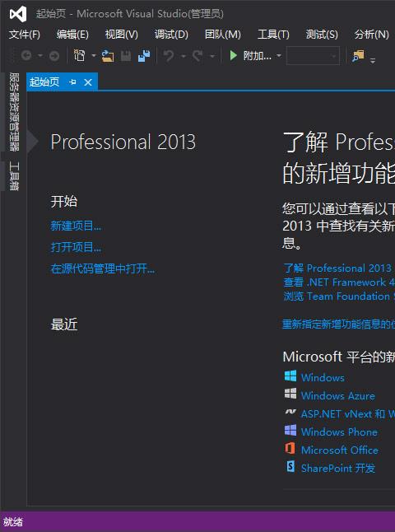
Task: Close the 起始页 tab
Action: pos(88,82)
